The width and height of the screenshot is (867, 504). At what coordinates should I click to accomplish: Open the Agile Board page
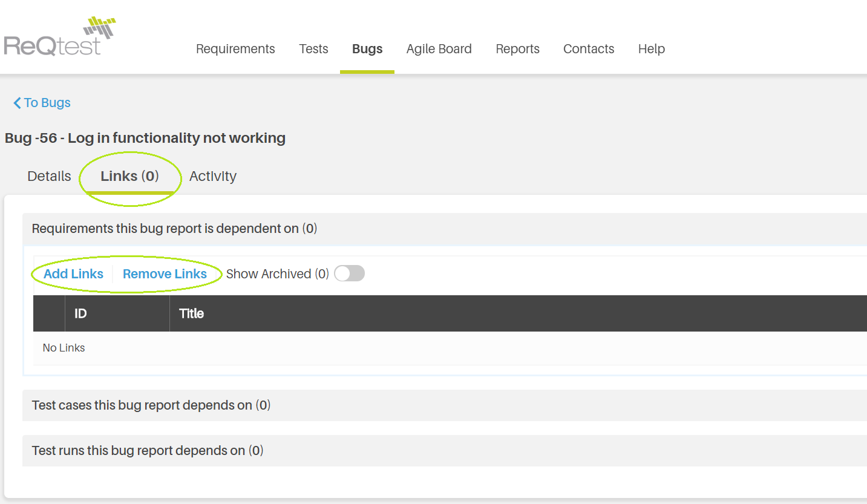439,49
